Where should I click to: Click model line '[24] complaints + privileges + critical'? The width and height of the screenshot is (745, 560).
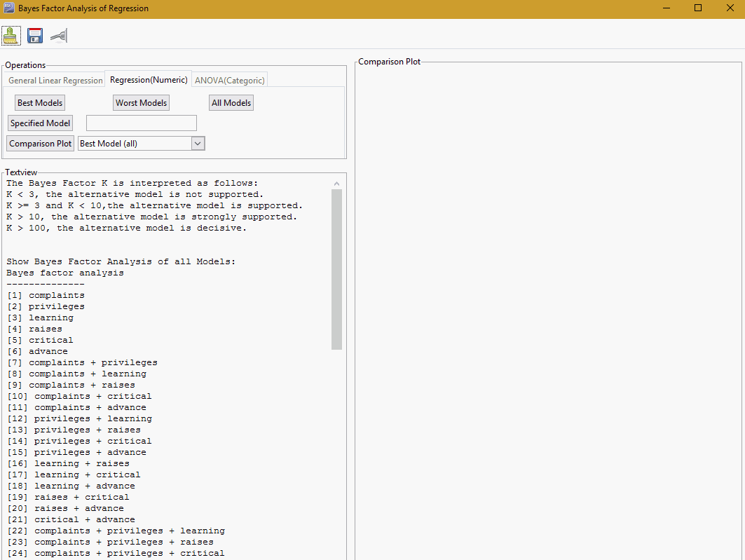pos(116,554)
